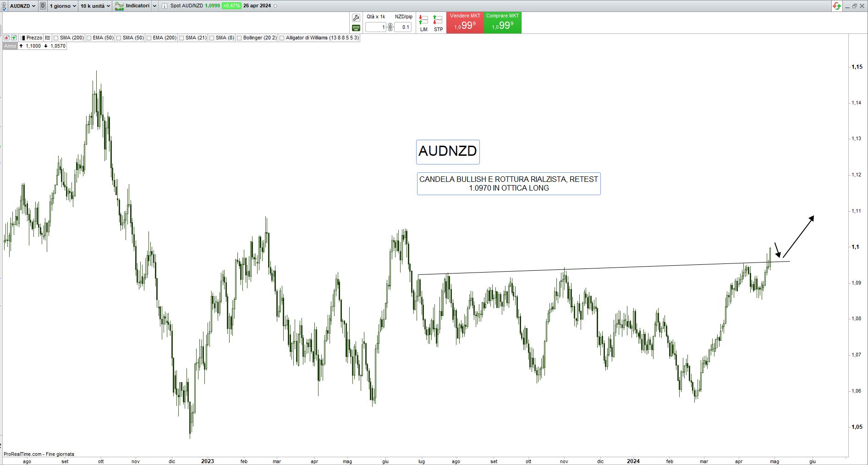Click the red down-arrow icon left of Prezzo
Screen dimensions: 868x465
coord(6,38)
